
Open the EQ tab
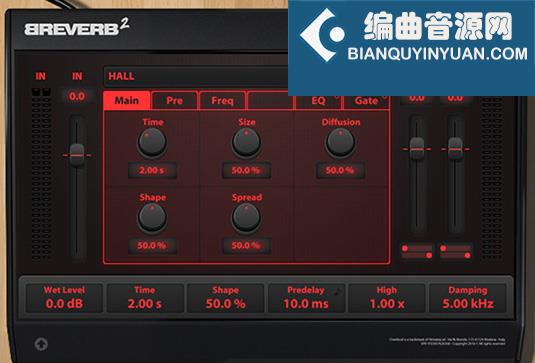318,101
